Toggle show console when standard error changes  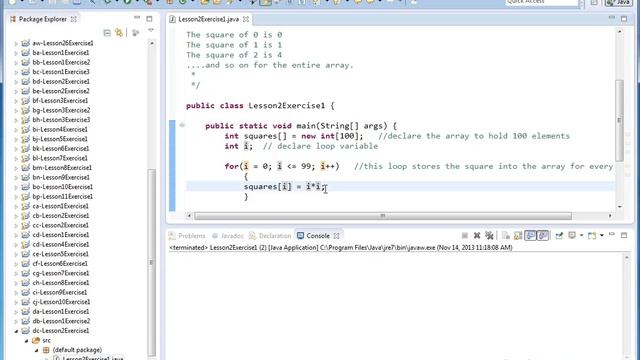click(542, 236)
